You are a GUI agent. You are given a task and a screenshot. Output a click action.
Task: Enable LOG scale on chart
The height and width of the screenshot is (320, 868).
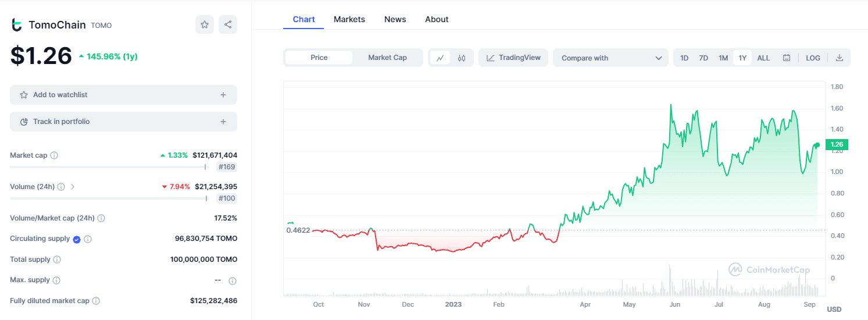tap(813, 58)
